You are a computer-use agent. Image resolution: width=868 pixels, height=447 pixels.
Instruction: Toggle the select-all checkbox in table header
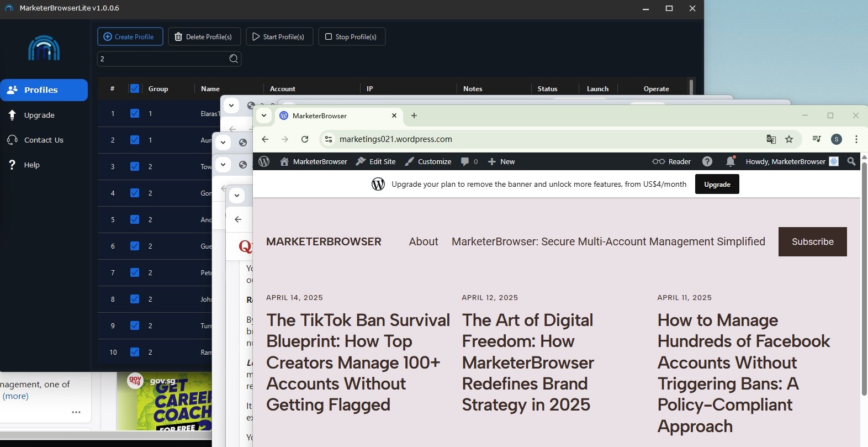[x=134, y=88]
